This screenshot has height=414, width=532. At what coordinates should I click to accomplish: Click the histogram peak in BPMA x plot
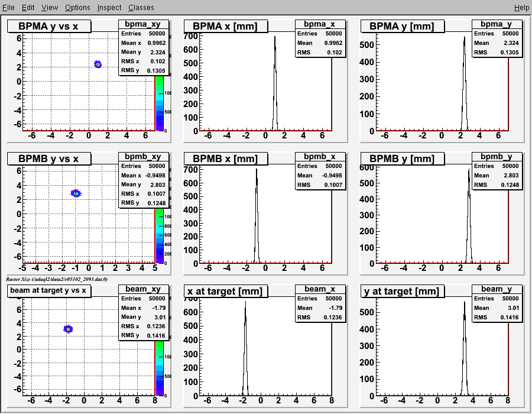point(275,37)
